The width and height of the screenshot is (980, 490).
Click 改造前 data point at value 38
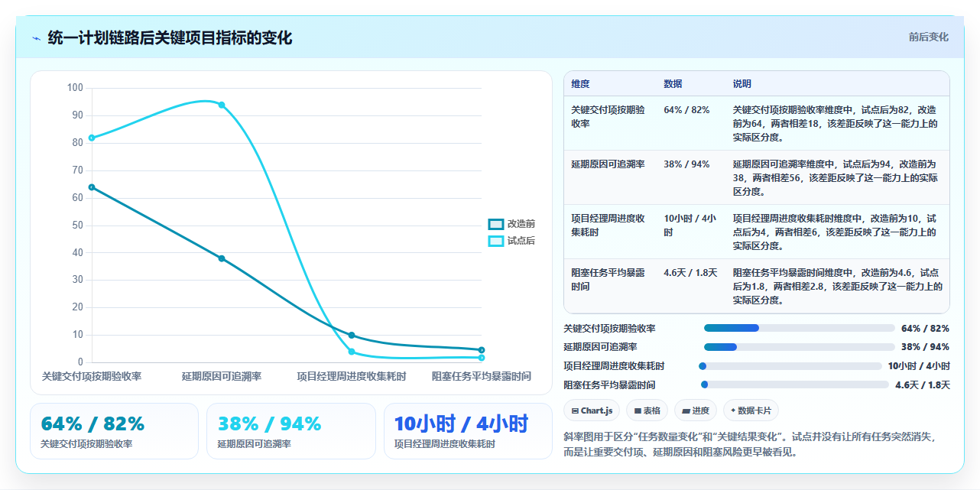[222, 258]
